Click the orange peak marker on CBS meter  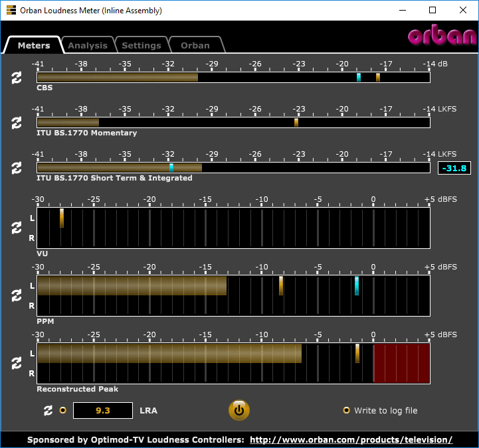click(378, 77)
